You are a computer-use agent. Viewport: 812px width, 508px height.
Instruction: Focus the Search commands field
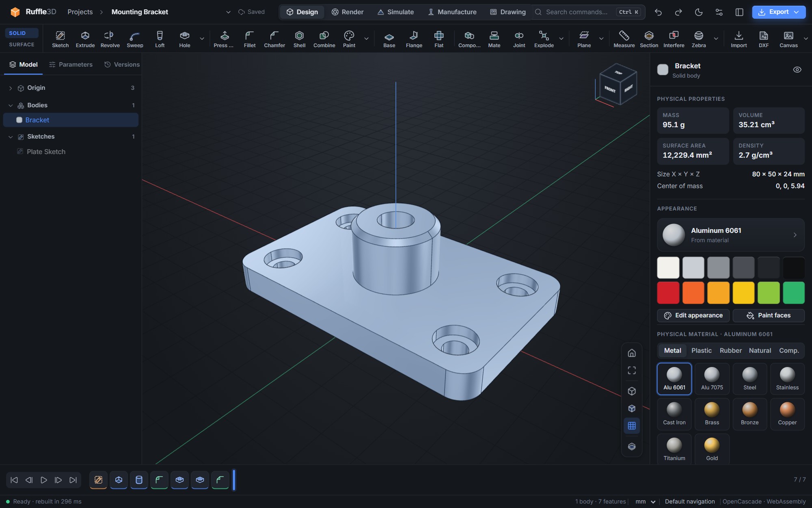pos(588,12)
